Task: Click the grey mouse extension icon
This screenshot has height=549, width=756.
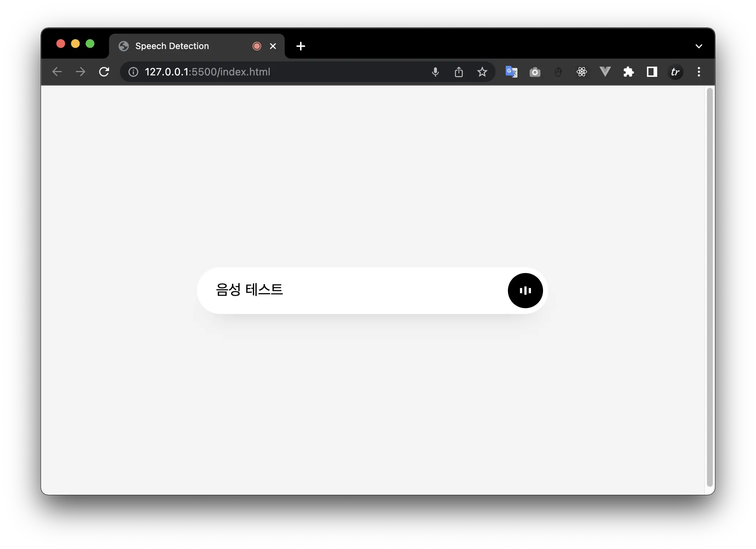Action: click(x=558, y=72)
